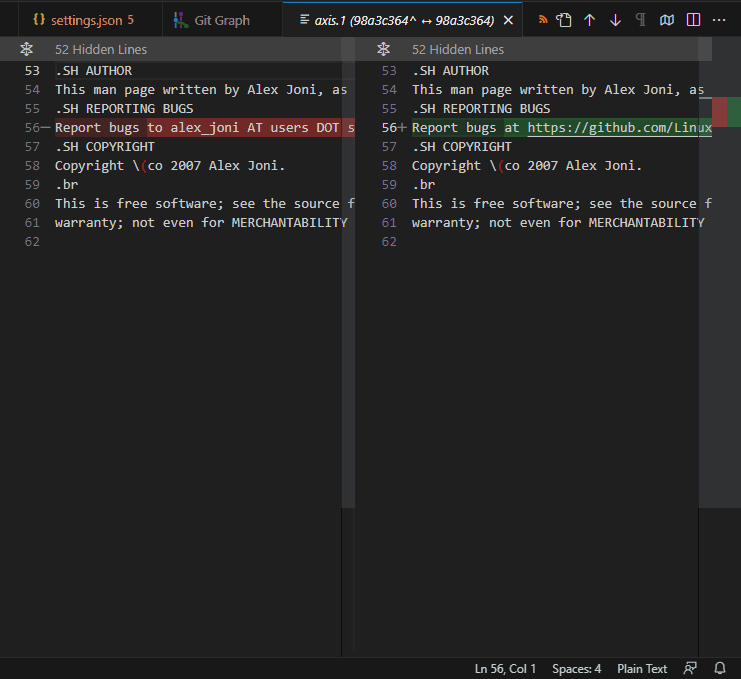Screen dimensions: 741x679
Task: Click the Open File toolbar icon
Action: coord(564,20)
